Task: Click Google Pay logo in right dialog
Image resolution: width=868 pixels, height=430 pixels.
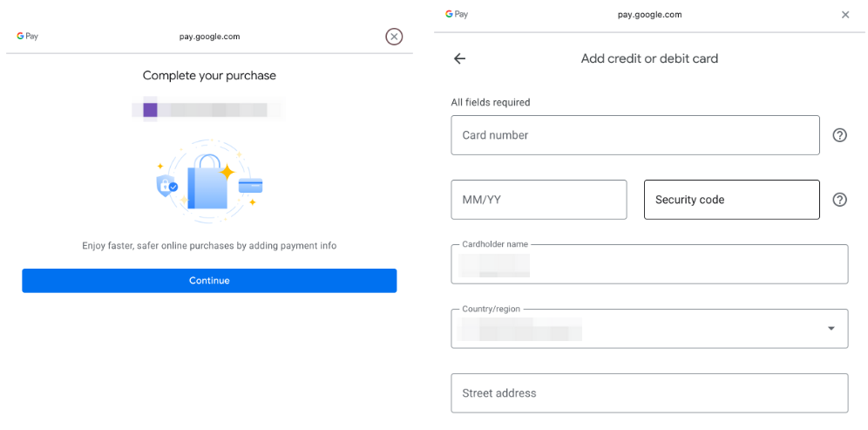Action: coord(457,15)
